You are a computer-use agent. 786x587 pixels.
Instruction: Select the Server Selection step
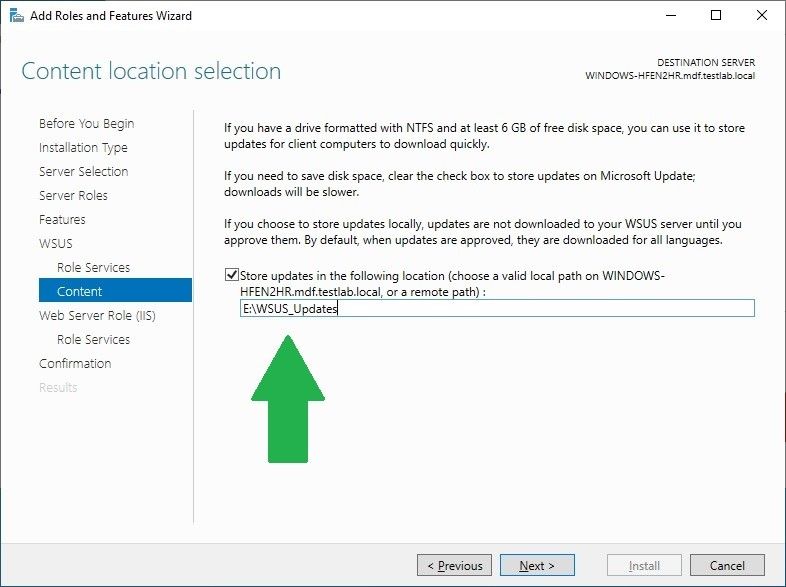[84, 171]
